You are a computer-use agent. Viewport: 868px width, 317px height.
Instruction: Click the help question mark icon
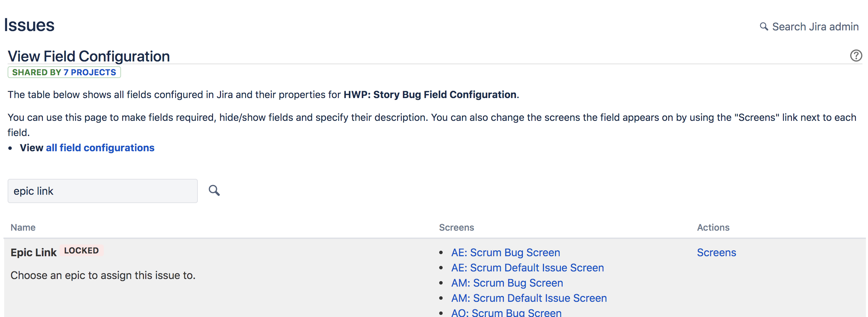[x=856, y=56]
